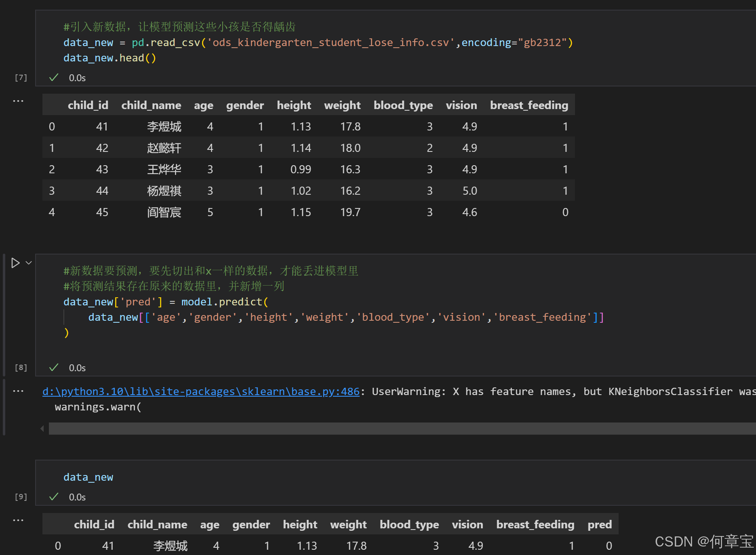Select the name cell 赵懿轩
This screenshot has width=756, height=555.
(x=164, y=148)
